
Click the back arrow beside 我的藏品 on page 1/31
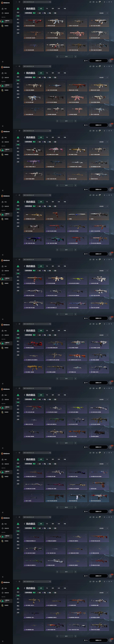24,8
